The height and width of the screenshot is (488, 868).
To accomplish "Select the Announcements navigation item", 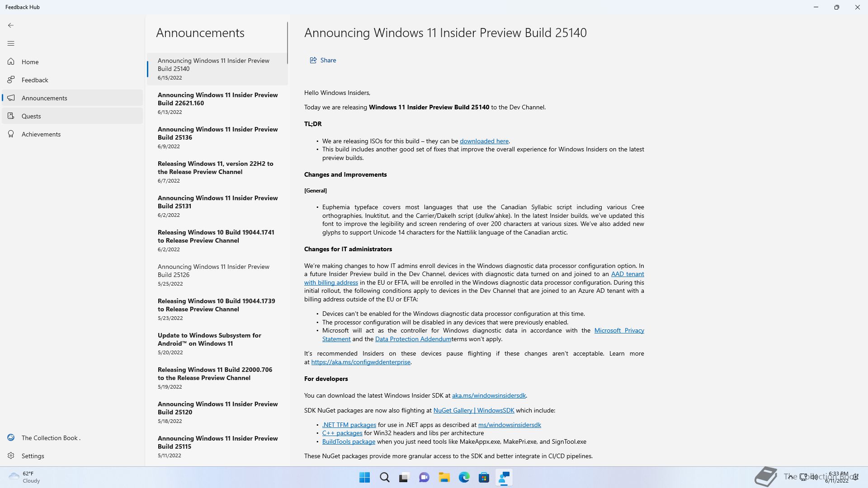I will (x=72, y=98).
